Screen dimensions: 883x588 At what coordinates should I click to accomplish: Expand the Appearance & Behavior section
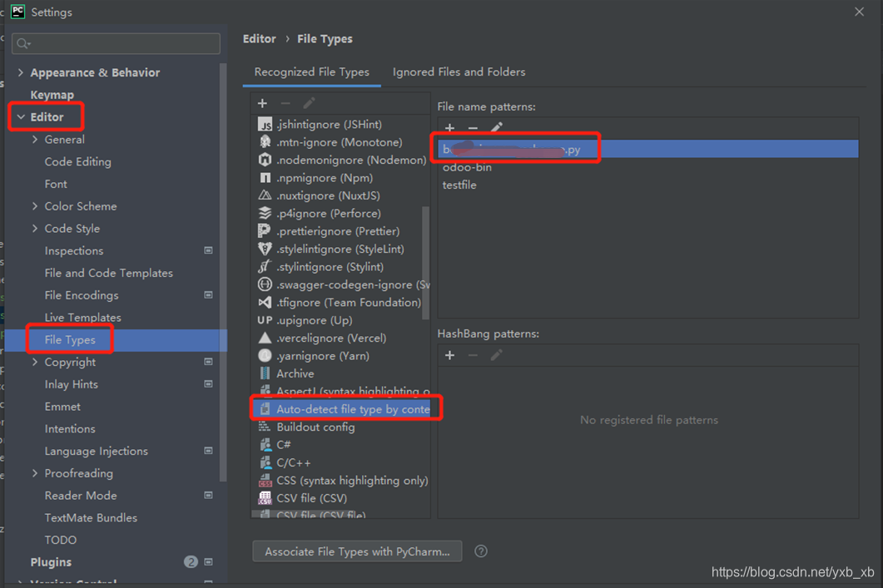[21, 72]
